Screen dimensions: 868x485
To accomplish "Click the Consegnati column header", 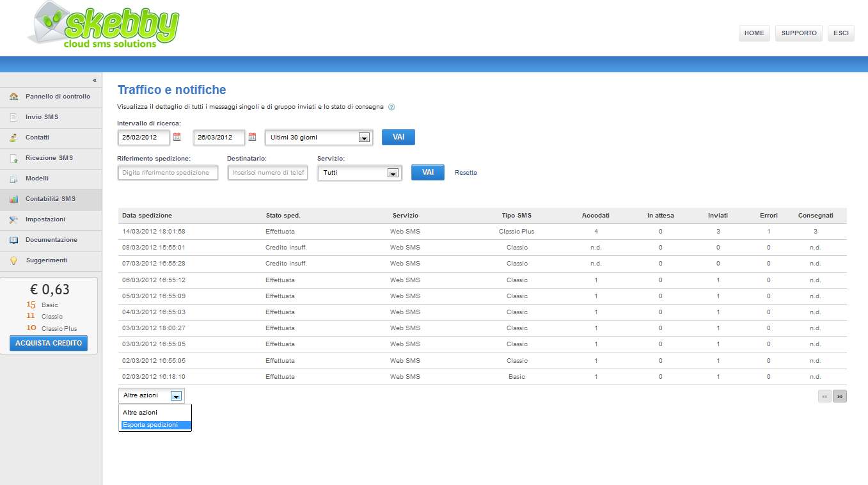I will [815, 216].
